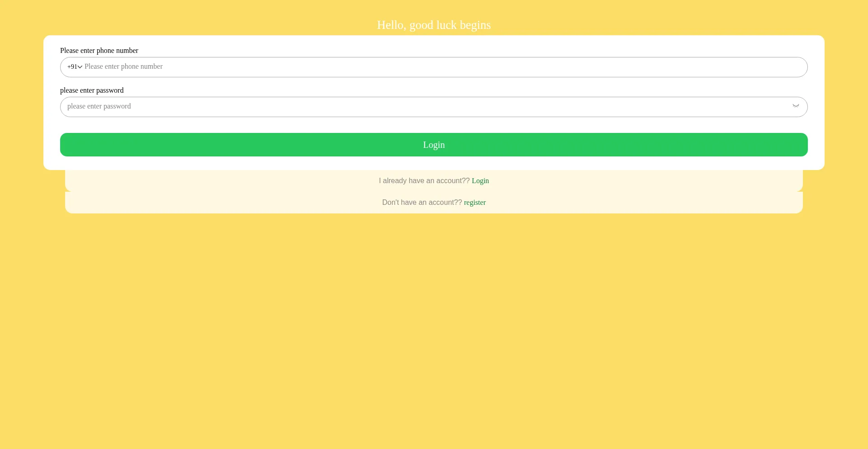Screen dimensions: 868x449
Task: Open the register link
Action: [475, 203]
